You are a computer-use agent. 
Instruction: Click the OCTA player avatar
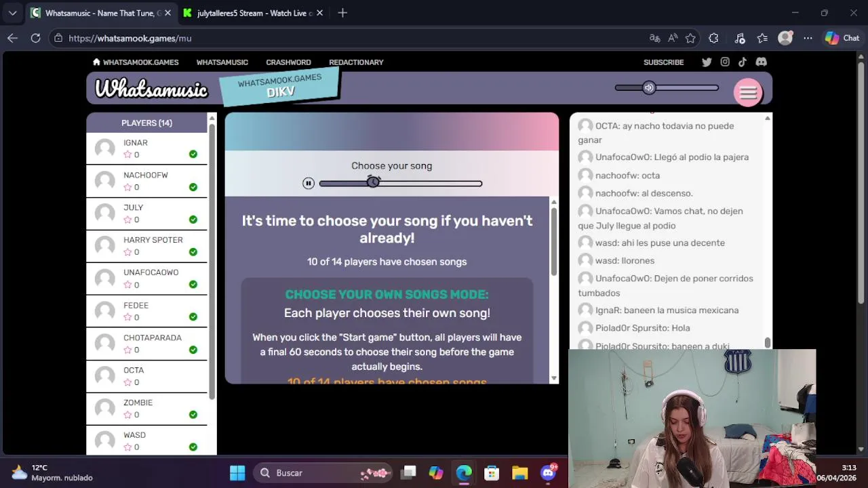[x=105, y=376]
